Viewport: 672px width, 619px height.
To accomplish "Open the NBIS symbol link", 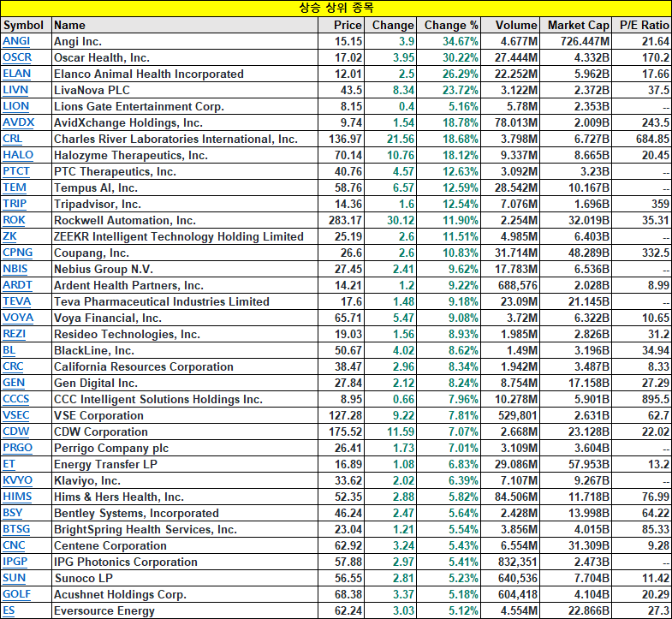I will click(x=15, y=269).
